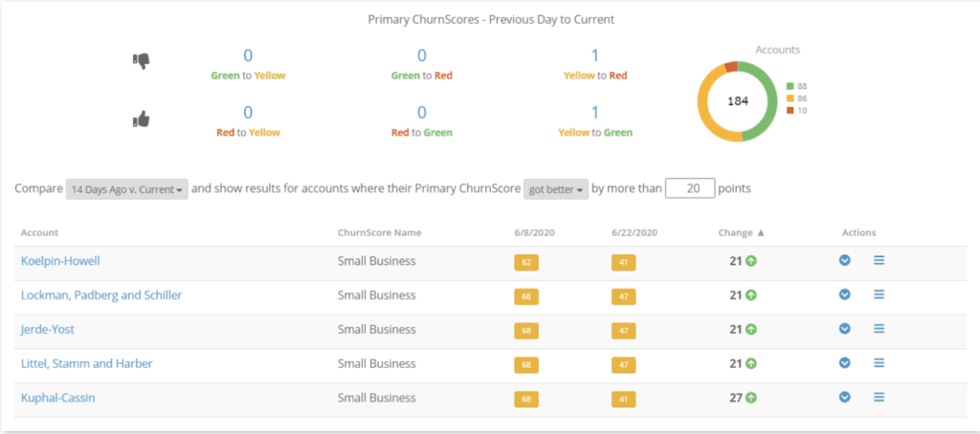980x434 pixels.
Task: Click the points threshold input field
Action: pos(690,188)
